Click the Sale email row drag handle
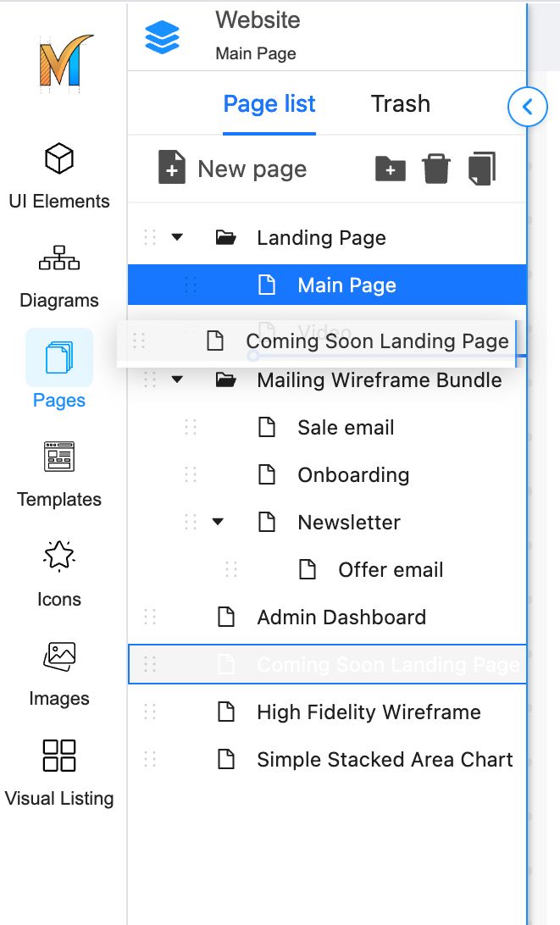 tap(190, 427)
